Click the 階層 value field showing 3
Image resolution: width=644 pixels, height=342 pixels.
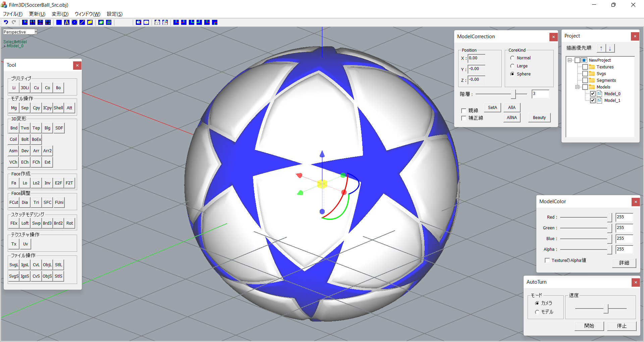point(540,94)
